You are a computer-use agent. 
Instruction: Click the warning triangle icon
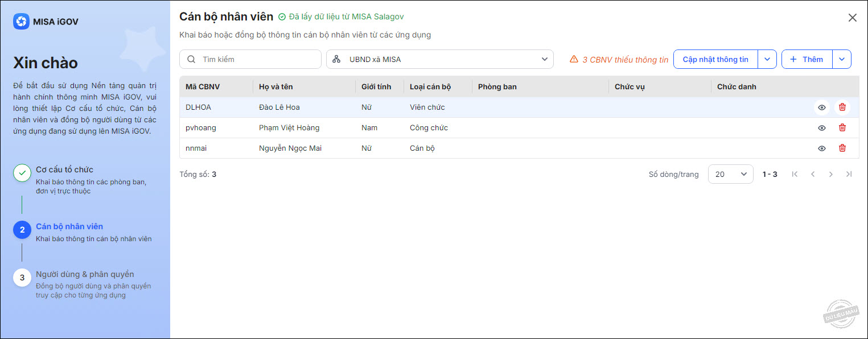[x=574, y=59]
